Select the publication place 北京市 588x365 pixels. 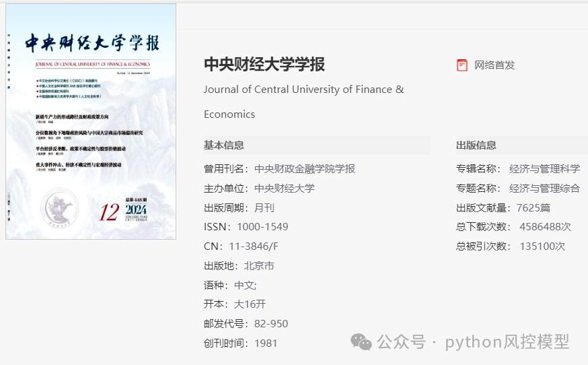click(259, 266)
